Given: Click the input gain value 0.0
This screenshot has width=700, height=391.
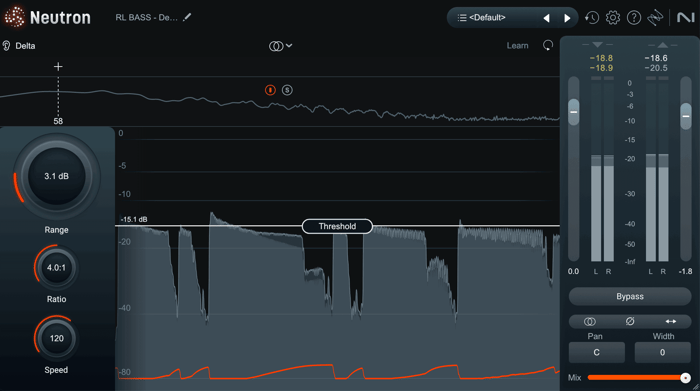Looking at the screenshot, I should 573,271.
